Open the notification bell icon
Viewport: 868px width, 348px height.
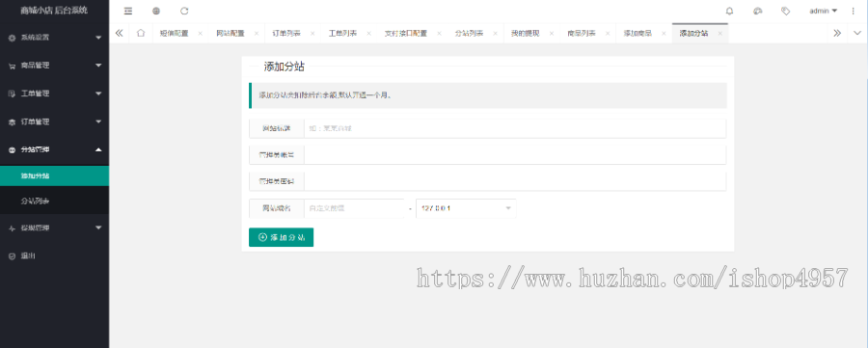click(x=730, y=11)
